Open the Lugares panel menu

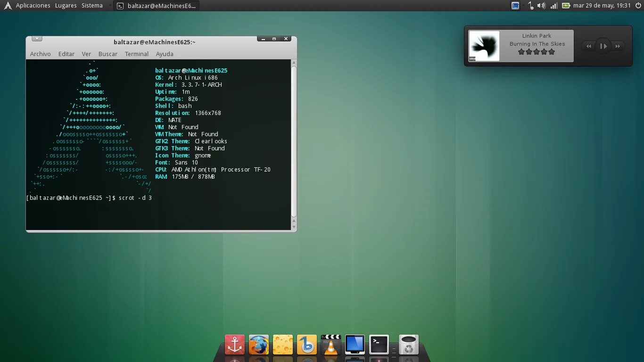[x=66, y=6]
